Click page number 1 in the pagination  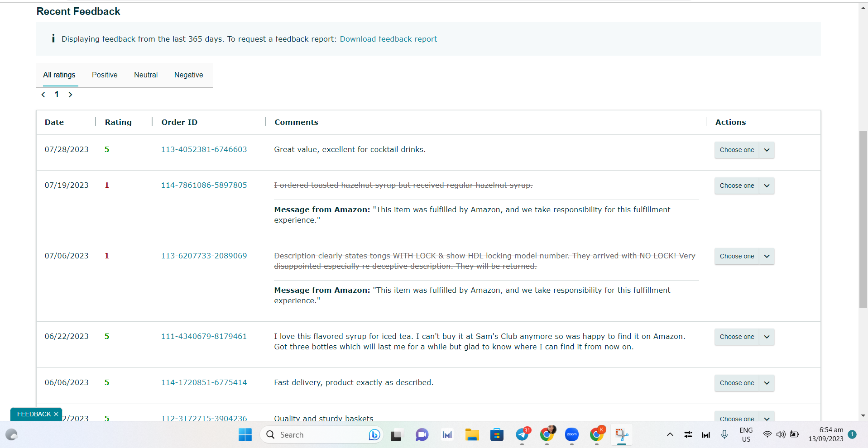(57, 94)
